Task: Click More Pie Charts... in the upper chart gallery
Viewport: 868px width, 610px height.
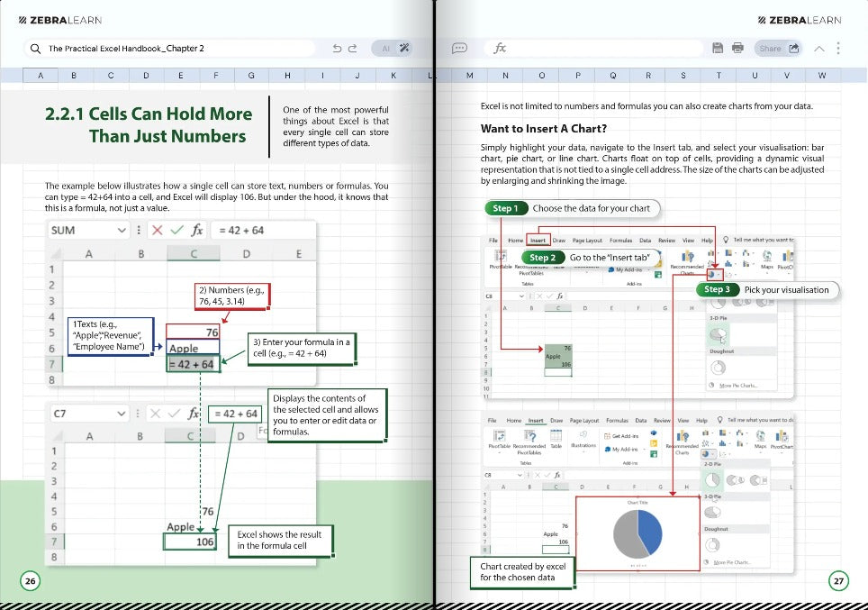Action: pyautogui.click(x=738, y=386)
